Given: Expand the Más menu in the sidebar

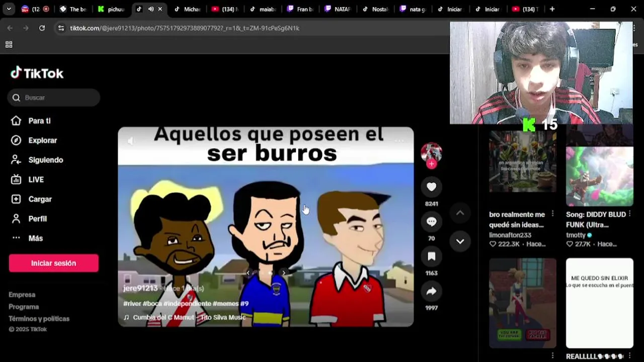Looking at the screenshot, I should coord(35,238).
